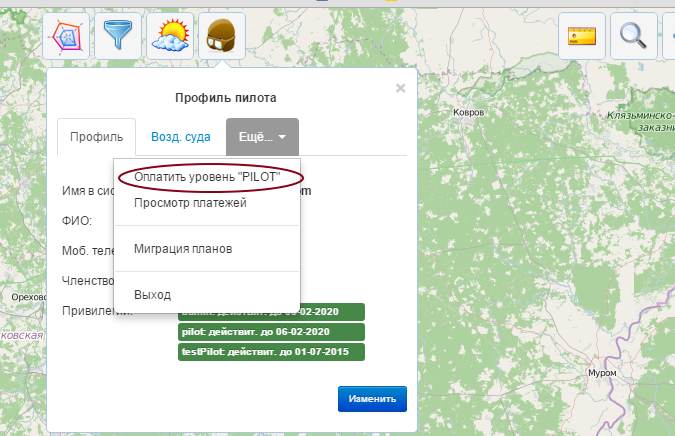Select Оплатить уровень "PILOT" menu item

point(206,176)
